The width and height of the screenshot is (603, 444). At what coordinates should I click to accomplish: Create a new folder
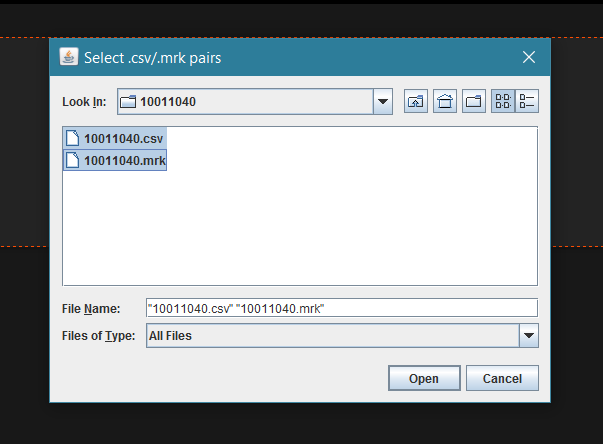click(x=474, y=101)
